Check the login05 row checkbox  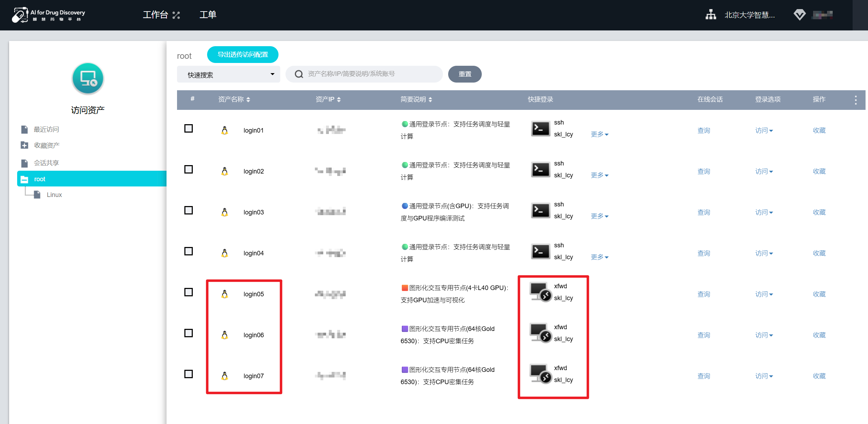pyautogui.click(x=189, y=292)
